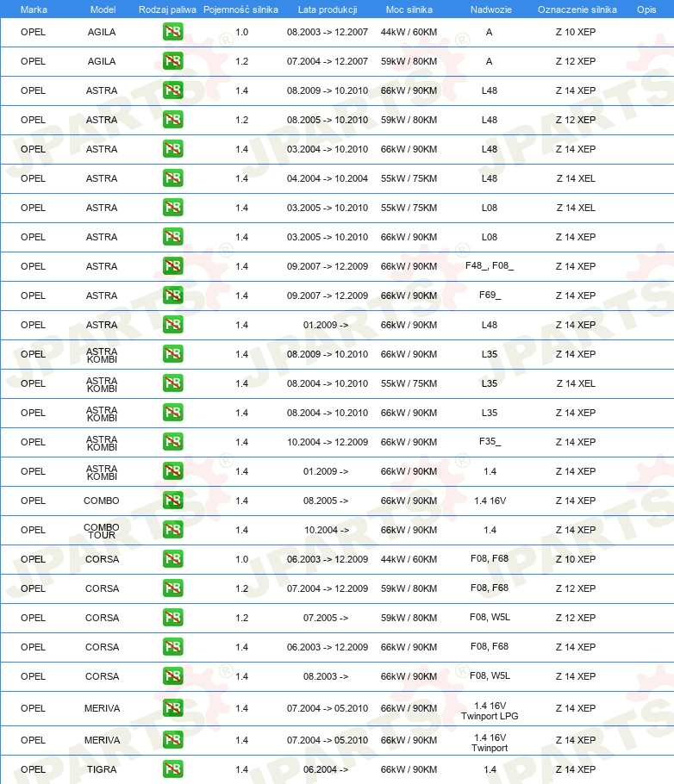This screenshot has height=784, width=674.
Task: Select the date range 08.2005 -> 10.2010
Action: coord(328,120)
